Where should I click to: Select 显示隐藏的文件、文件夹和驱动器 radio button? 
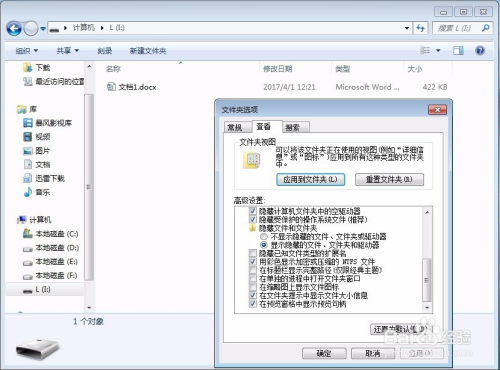click(264, 245)
